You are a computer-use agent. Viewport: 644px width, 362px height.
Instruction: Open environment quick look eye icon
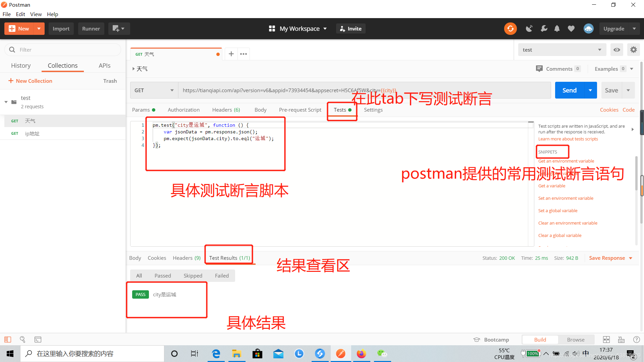(x=616, y=50)
